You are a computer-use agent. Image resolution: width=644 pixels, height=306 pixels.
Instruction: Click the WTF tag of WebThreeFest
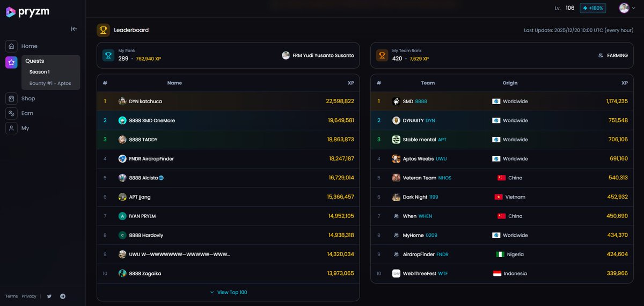(443, 273)
